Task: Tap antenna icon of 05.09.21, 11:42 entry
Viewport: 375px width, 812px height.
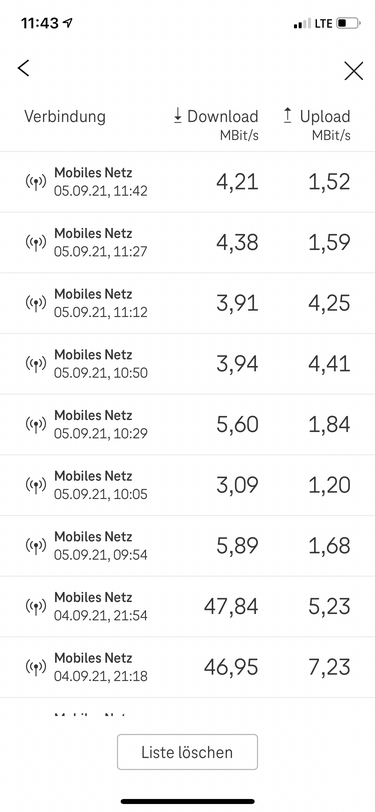Action: (36, 182)
